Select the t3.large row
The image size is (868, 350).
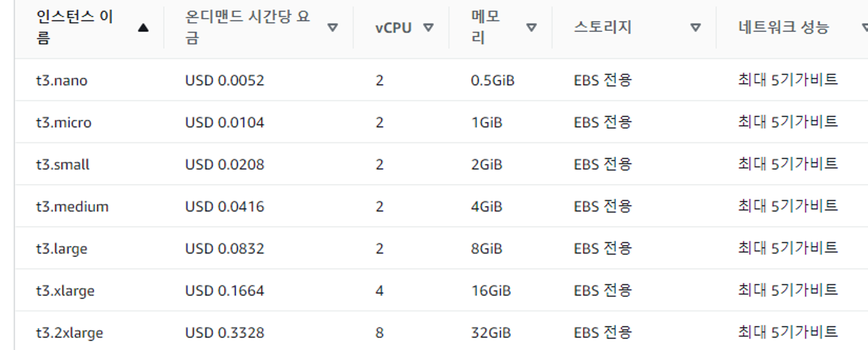441,248
